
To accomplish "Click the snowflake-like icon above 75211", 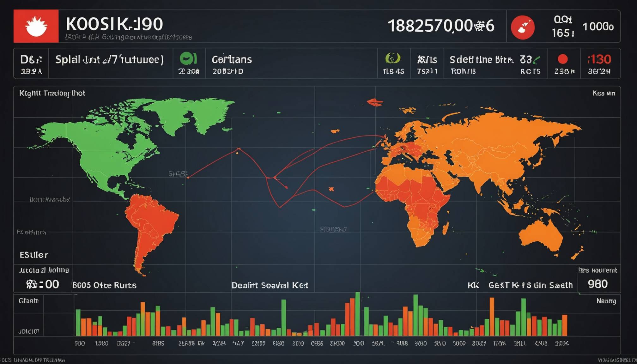I will (x=421, y=59).
